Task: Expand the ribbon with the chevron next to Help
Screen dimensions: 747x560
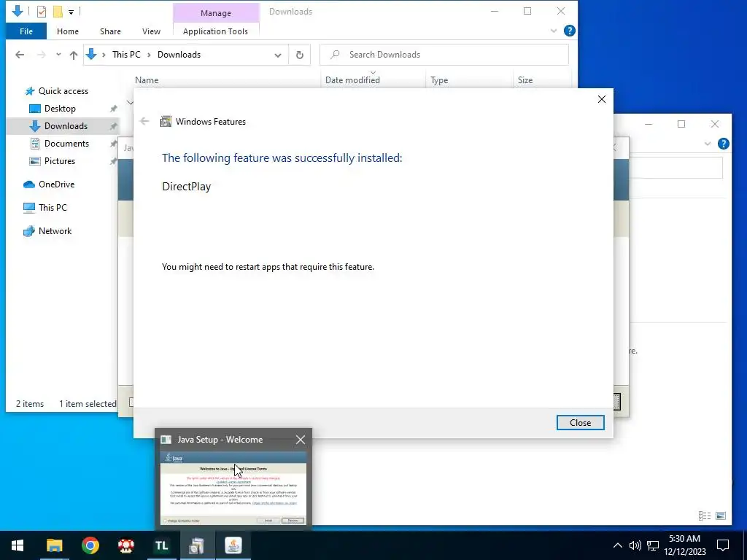Action: tap(554, 31)
